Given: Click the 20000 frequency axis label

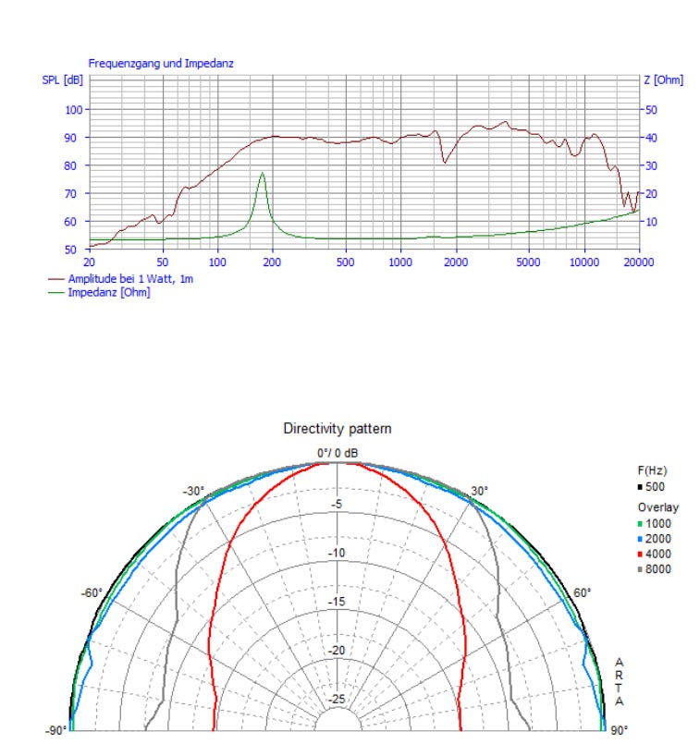Looking at the screenshot, I should [639, 262].
